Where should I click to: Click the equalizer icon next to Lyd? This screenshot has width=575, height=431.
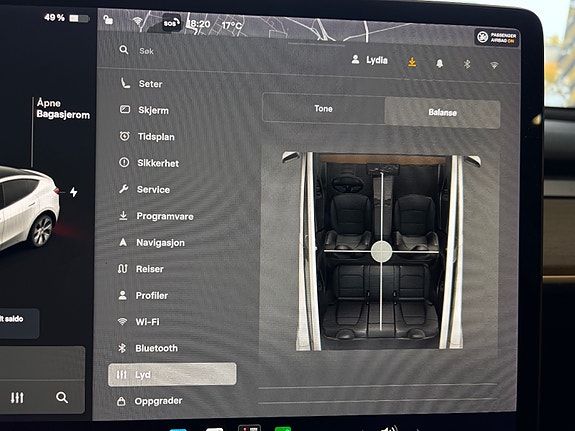[121, 375]
